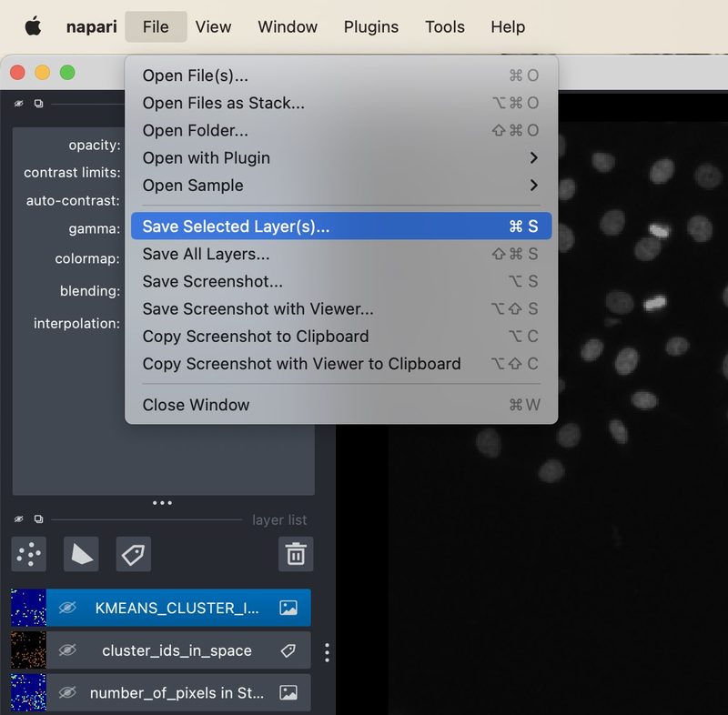Select Save All Layers...
This screenshot has width=728, height=715.
click(341, 254)
